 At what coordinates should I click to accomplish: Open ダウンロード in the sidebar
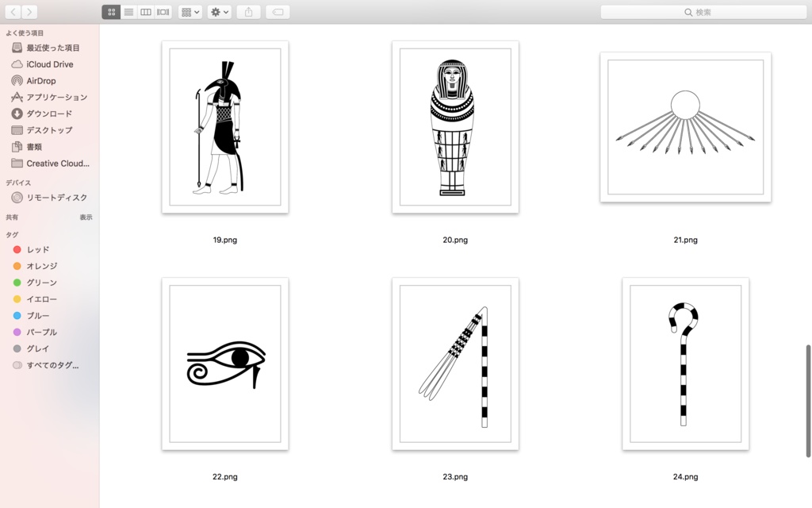tap(50, 114)
